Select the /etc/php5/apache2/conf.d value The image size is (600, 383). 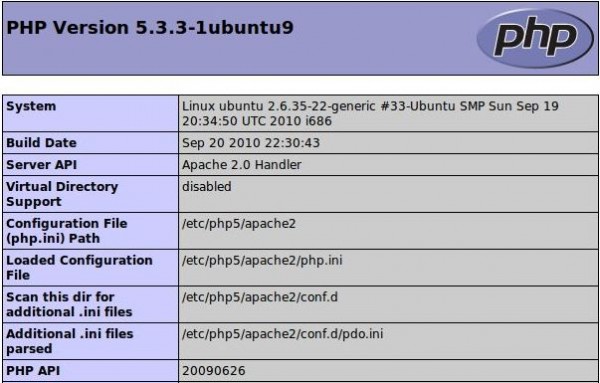(x=260, y=297)
